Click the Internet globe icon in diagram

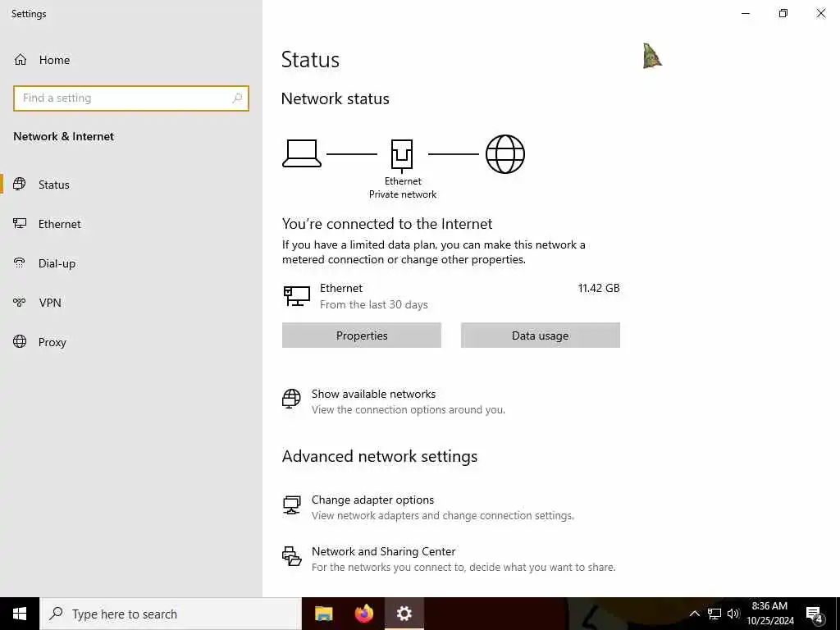click(x=504, y=154)
